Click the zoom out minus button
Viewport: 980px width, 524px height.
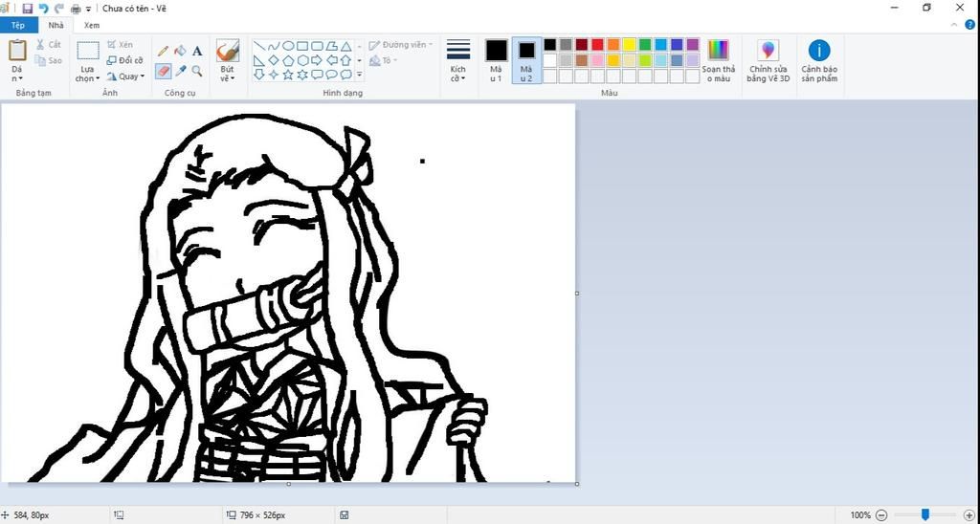(881, 515)
